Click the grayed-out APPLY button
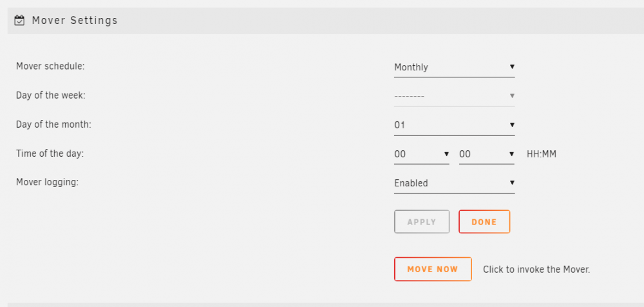 (x=422, y=222)
